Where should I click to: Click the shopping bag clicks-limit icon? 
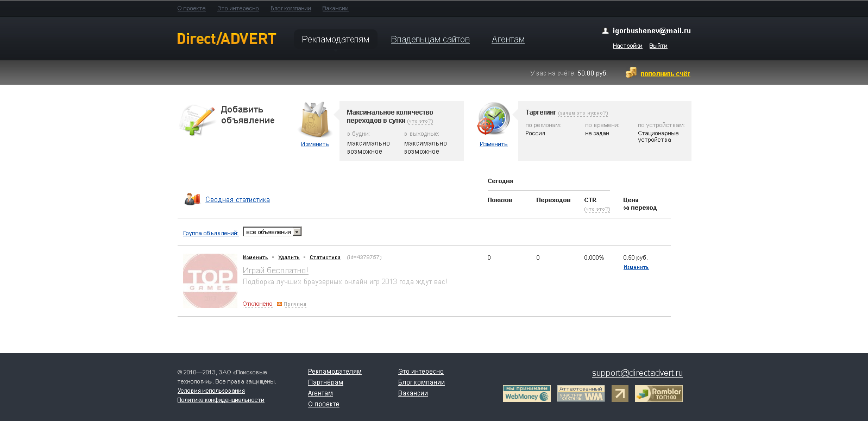[315, 120]
